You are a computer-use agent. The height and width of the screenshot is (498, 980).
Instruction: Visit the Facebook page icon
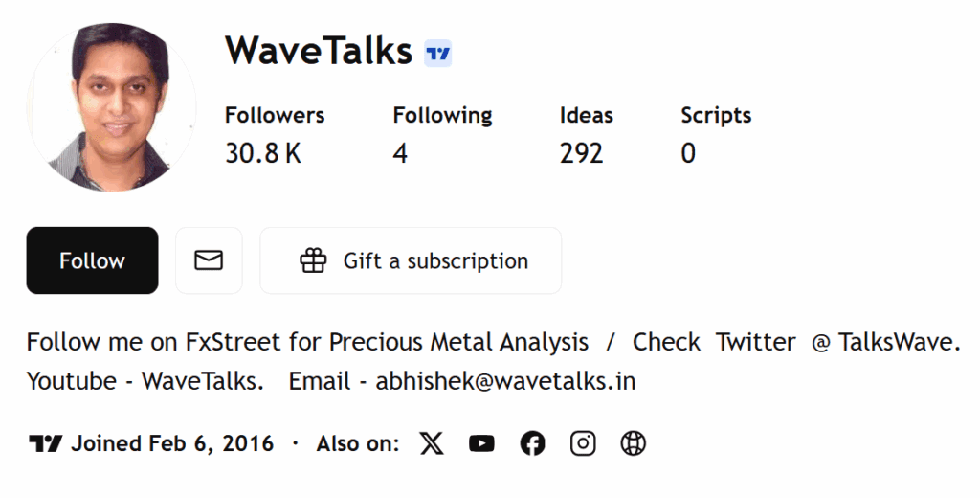pyautogui.click(x=533, y=443)
